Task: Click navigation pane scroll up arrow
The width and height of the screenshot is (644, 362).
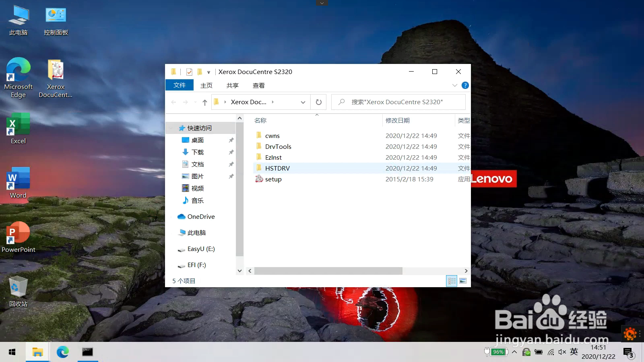Action: [x=239, y=118]
